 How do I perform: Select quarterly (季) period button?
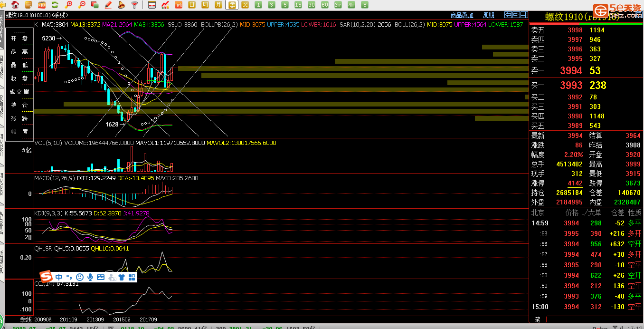[232, 5]
